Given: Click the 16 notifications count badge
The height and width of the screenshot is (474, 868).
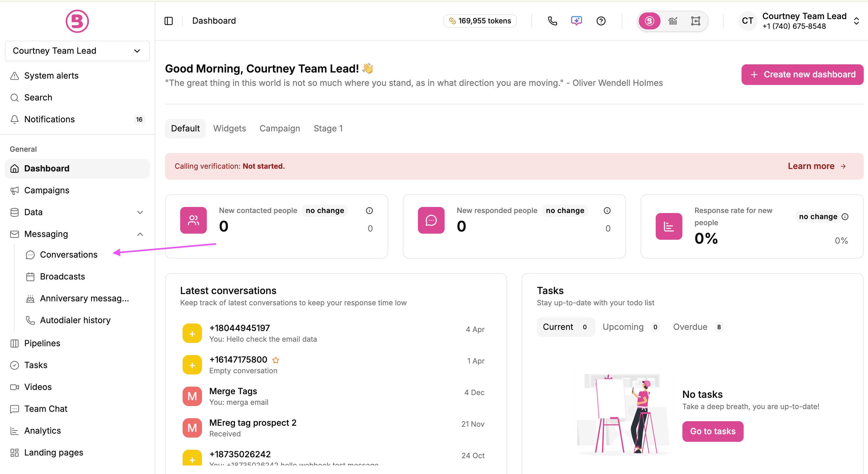Looking at the screenshot, I should coord(139,119).
